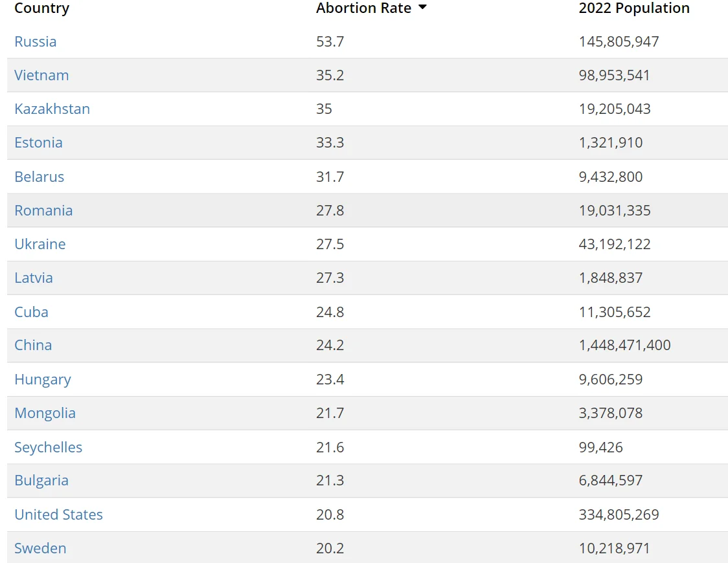Image resolution: width=728 pixels, height=563 pixels.
Task: Open the Latvia link
Action: pos(34,278)
